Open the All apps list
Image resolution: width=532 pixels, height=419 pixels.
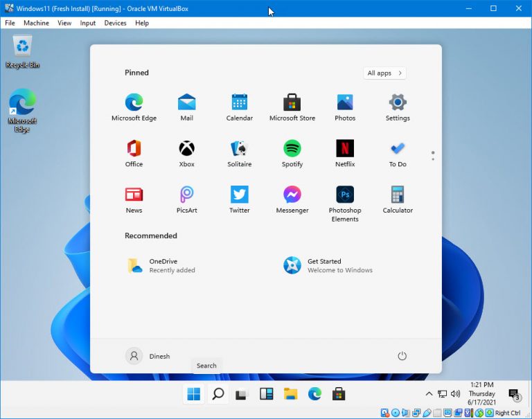coord(384,73)
